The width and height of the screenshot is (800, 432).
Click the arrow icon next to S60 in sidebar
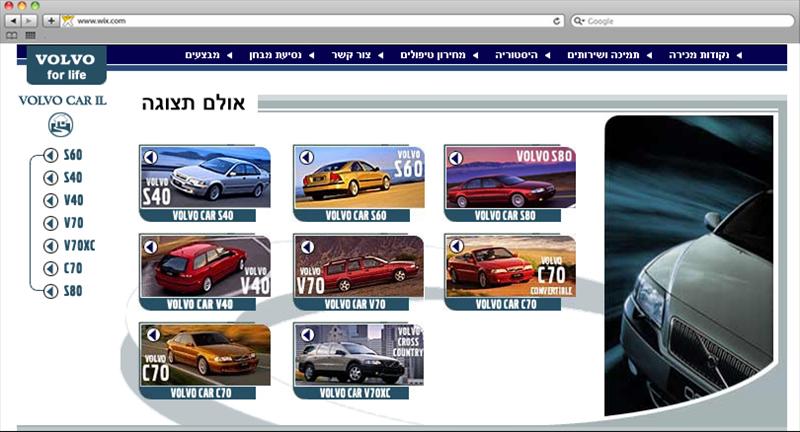(x=51, y=155)
